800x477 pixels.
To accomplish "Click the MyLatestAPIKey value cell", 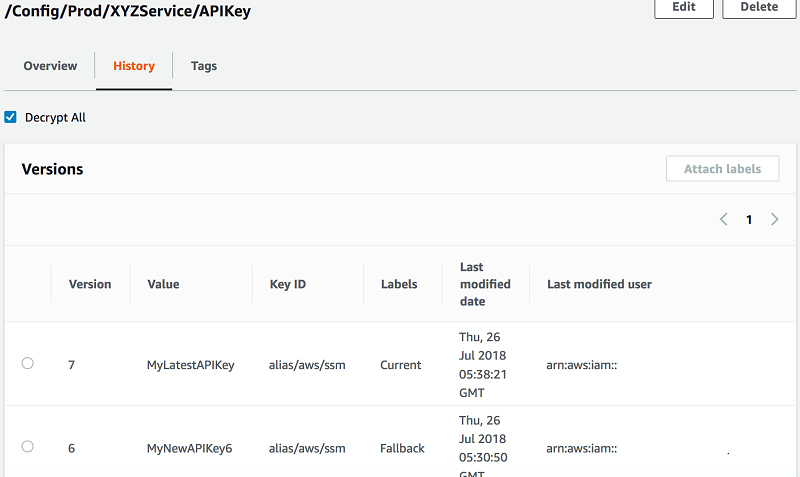I will (190, 365).
